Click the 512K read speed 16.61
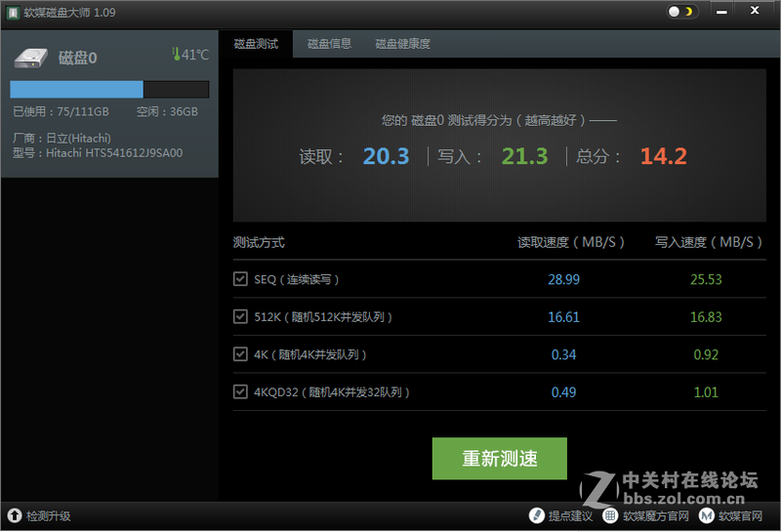The image size is (781, 532). click(564, 317)
